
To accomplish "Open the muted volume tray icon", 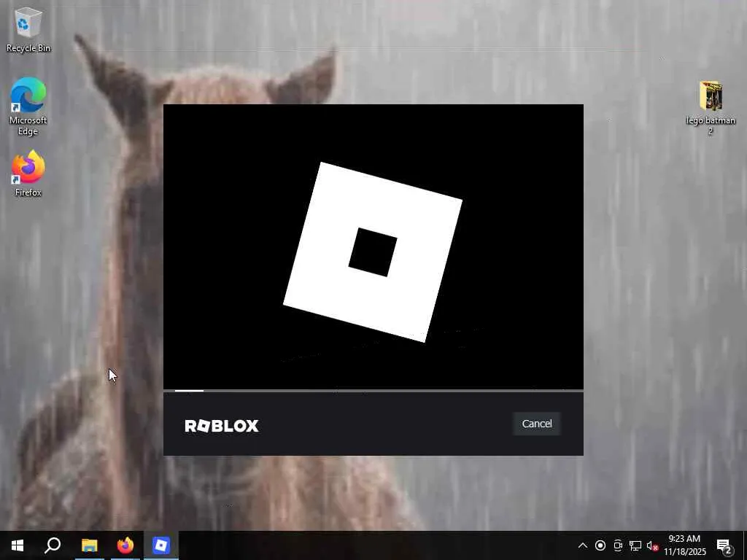I will click(x=653, y=545).
